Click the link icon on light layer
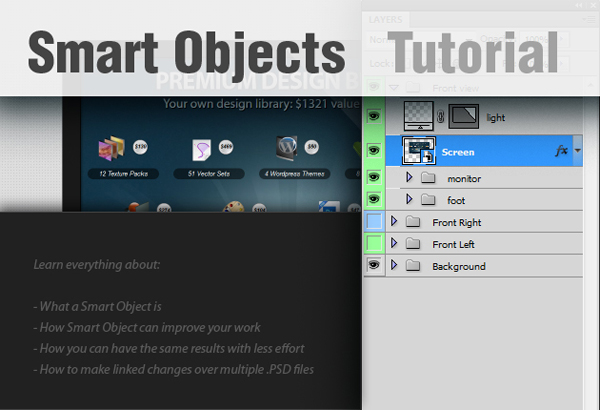Viewport: 600px width, 410px height. tap(440, 116)
